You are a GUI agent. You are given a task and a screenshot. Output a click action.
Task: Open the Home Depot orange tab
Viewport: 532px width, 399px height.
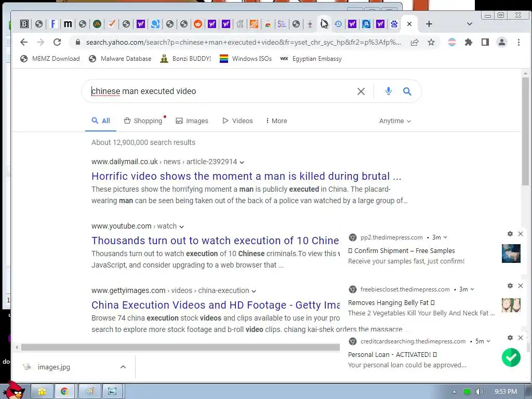[x=254, y=24]
